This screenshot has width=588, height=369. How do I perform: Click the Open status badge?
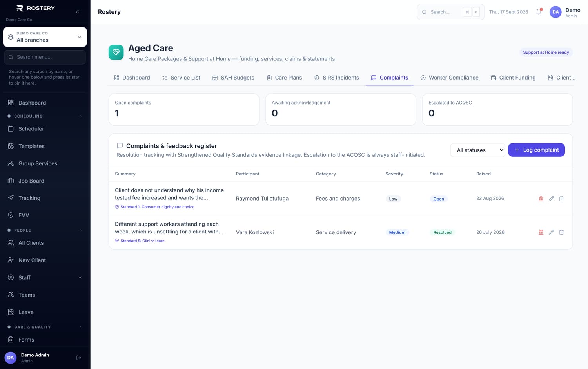coord(439,199)
